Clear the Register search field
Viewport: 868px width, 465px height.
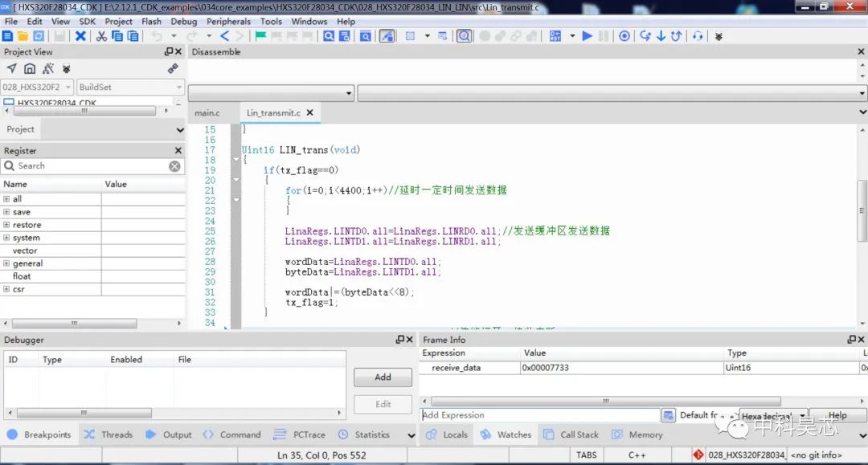pos(174,166)
